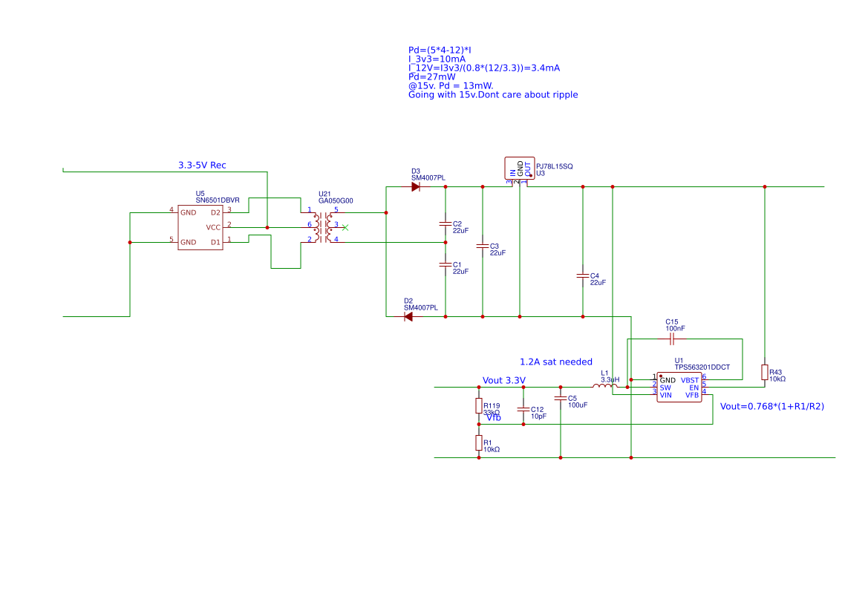Select diode D3 SM4007PL
868x614 pixels.
pos(416,187)
